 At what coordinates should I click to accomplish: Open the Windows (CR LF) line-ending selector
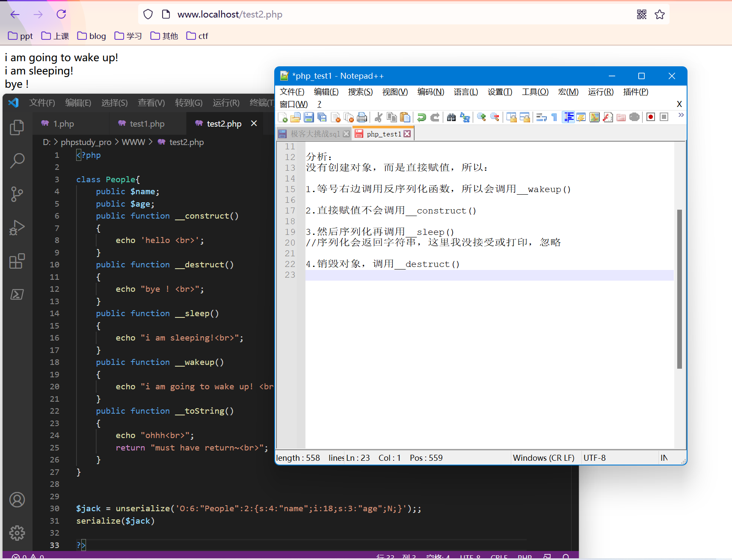pyautogui.click(x=544, y=458)
